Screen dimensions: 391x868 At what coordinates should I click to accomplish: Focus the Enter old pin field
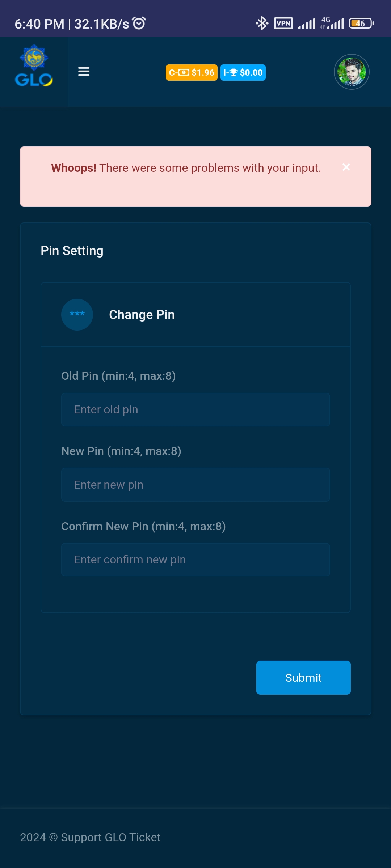pyautogui.click(x=195, y=409)
